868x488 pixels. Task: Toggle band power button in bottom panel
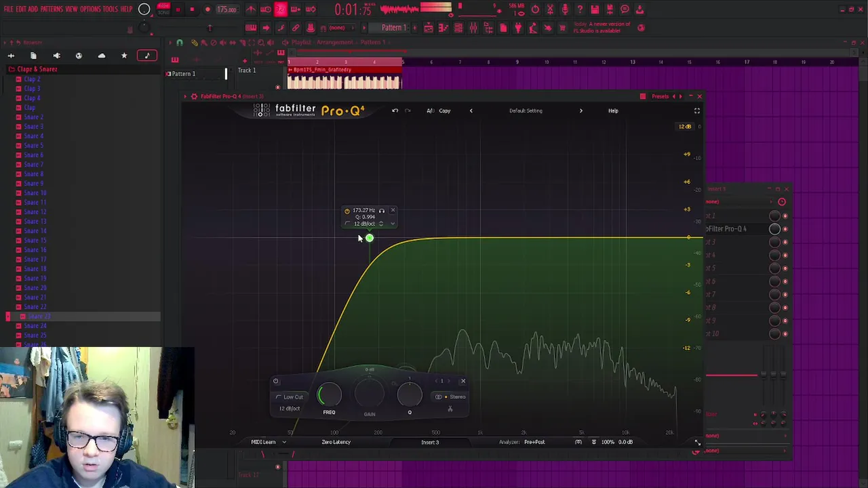[276, 381]
